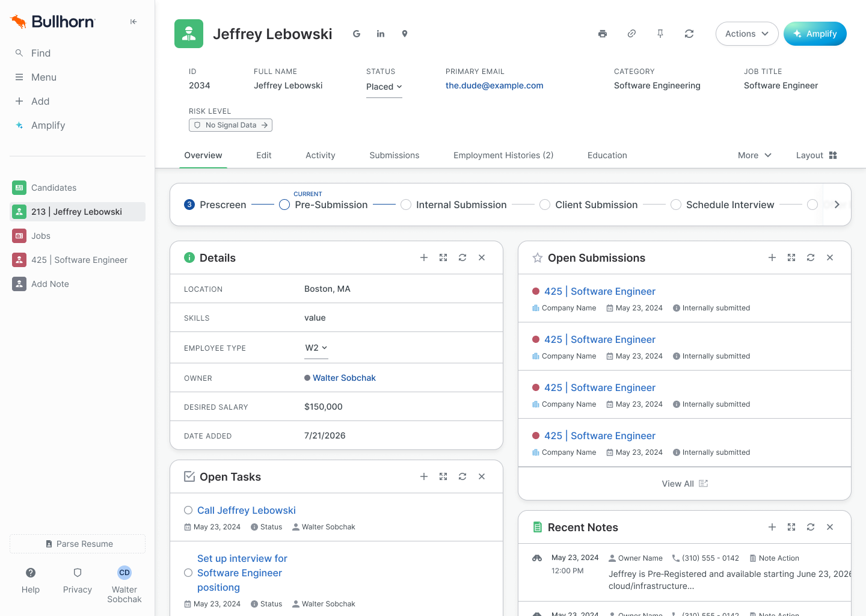Click View All submissions
The height and width of the screenshot is (616, 866).
684,484
